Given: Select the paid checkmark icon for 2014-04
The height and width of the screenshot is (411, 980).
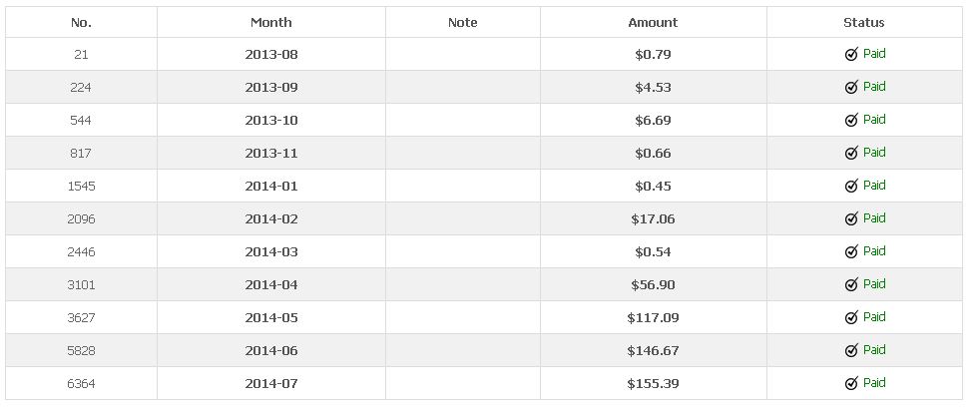Looking at the screenshot, I should [x=851, y=285].
